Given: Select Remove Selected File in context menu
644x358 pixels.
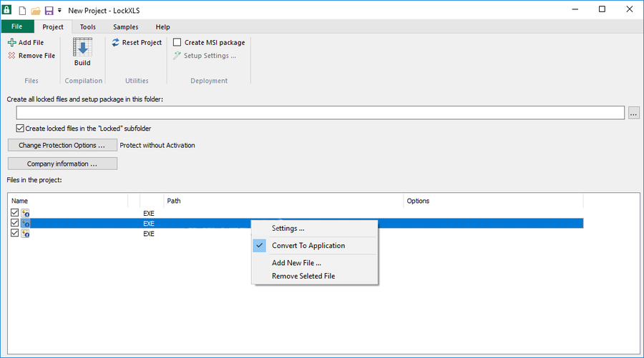Looking at the screenshot, I should (x=303, y=276).
